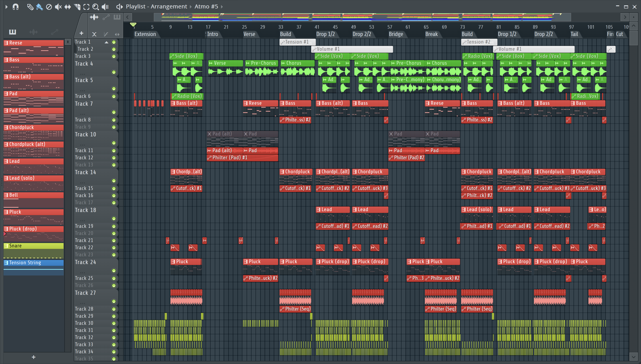Select Tension String pattern in picker
This screenshot has height=364, width=641.
[34, 268]
